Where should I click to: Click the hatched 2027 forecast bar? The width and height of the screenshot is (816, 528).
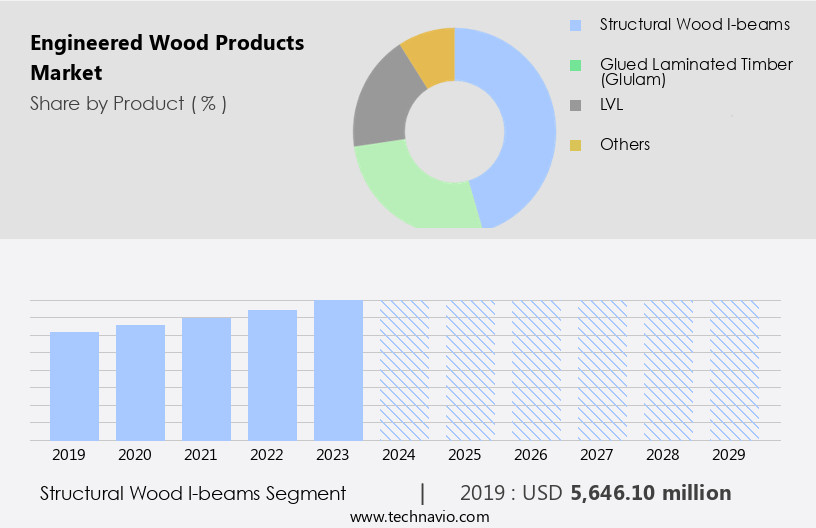click(602, 370)
